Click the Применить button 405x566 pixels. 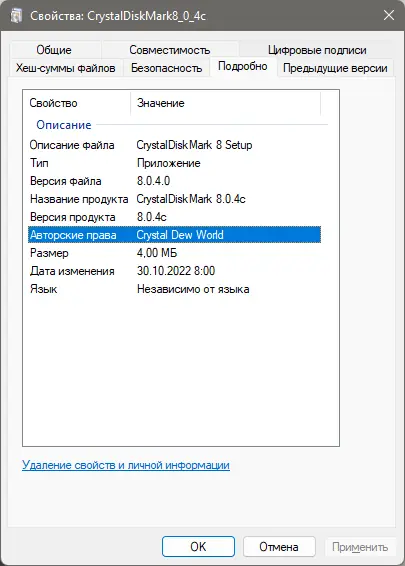pyautogui.click(x=360, y=547)
